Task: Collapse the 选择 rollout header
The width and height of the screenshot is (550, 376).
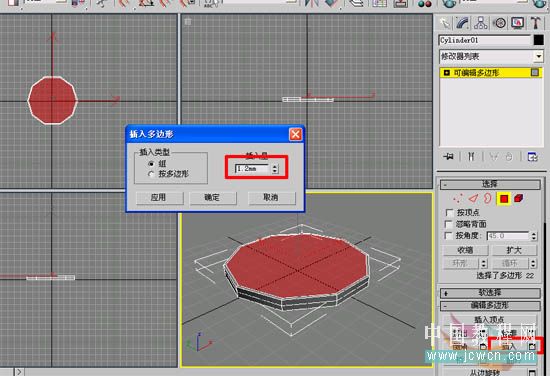Action: coord(490,184)
